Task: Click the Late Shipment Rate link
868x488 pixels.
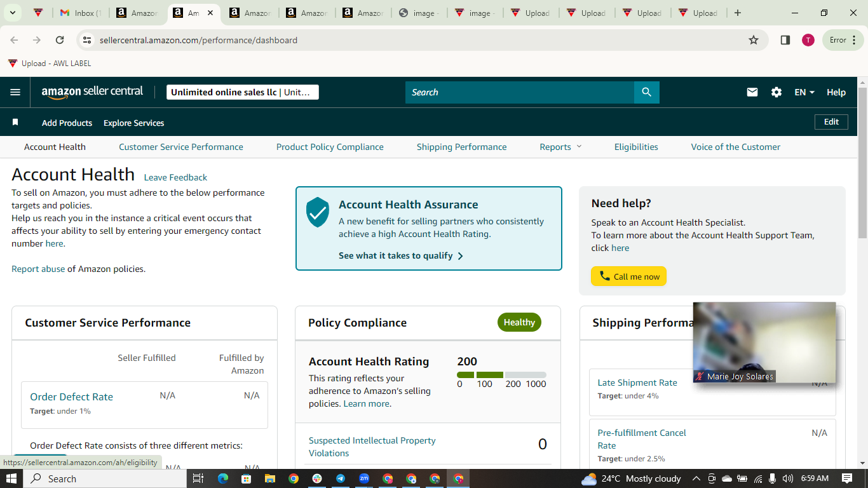Action: (x=637, y=383)
